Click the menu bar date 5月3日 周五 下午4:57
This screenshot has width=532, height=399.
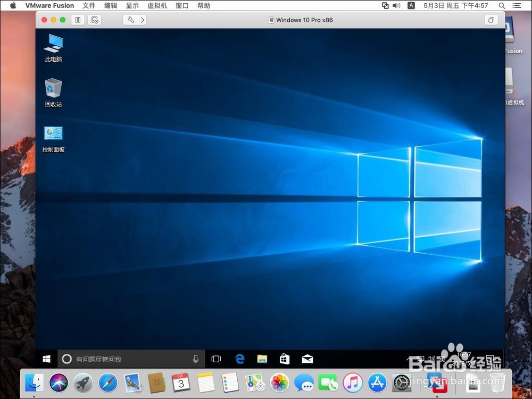click(456, 5)
